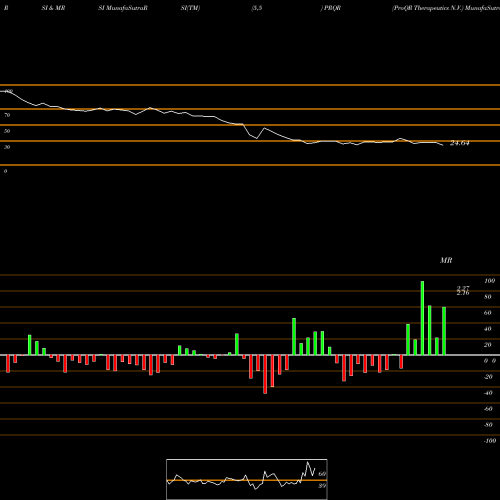
Task: Click the 70 level label on RSI chart
Action: 7,115
